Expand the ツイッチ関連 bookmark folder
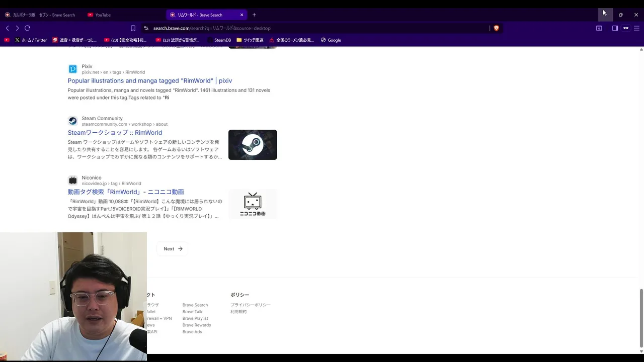The image size is (644, 362). click(250, 40)
